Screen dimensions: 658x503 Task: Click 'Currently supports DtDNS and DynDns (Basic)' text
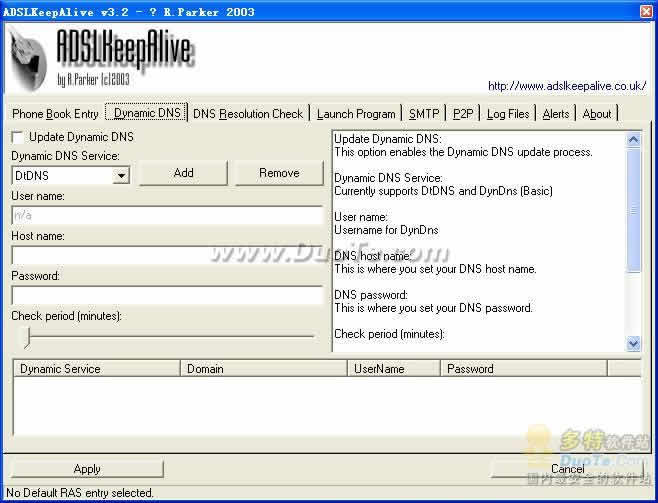pyautogui.click(x=443, y=191)
